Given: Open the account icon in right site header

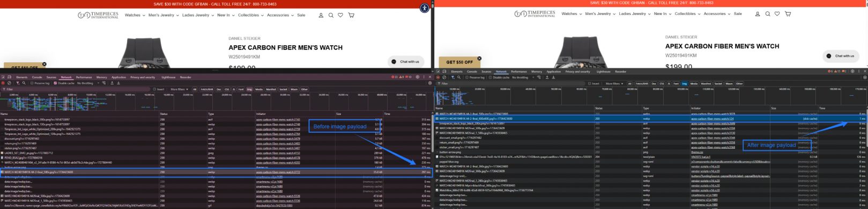Looking at the screenshot, I should coord(758,14).
